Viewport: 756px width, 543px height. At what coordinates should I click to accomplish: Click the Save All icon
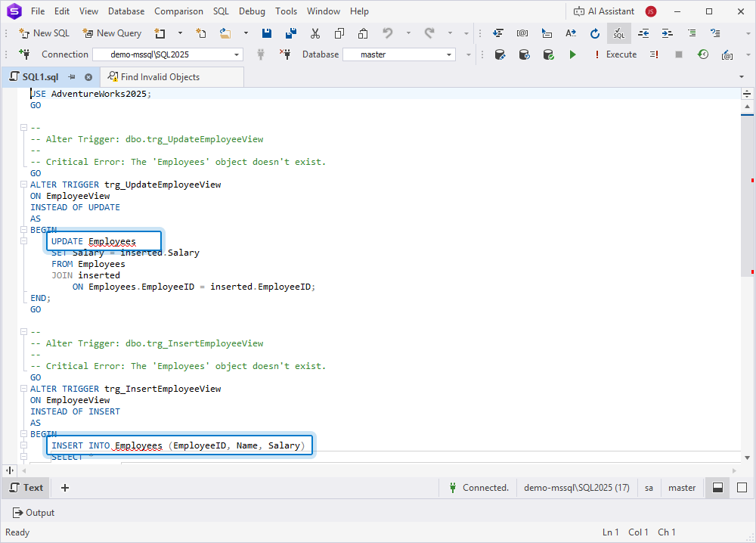tap(291, 33)
